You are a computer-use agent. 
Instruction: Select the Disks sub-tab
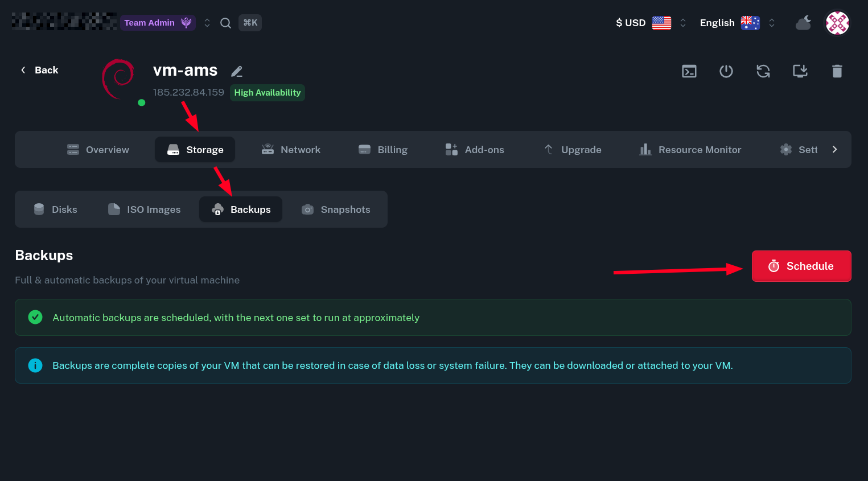pos(55,209)
